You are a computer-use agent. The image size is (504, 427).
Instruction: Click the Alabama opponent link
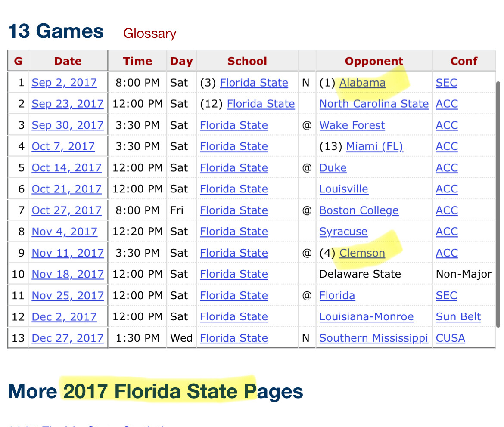click(362, 83)
